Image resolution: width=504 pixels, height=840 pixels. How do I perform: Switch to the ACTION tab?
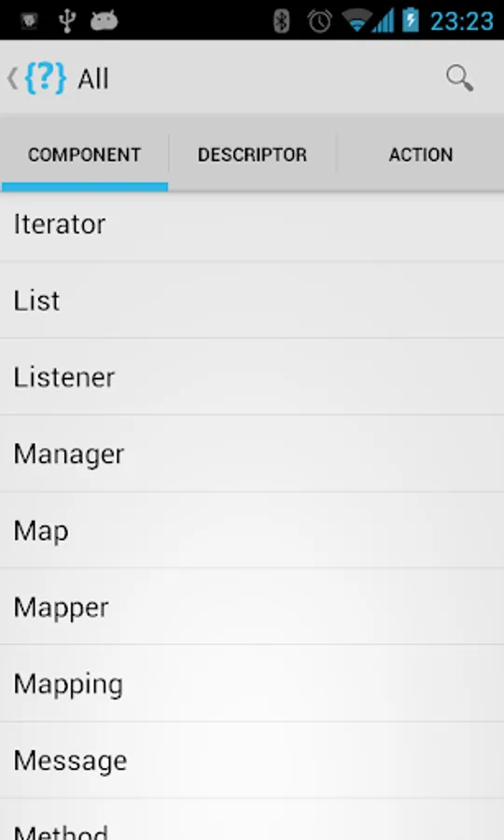point(420,154)
